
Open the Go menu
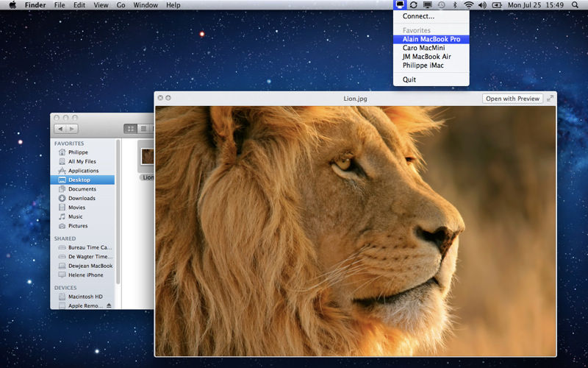tap(121, 5)
